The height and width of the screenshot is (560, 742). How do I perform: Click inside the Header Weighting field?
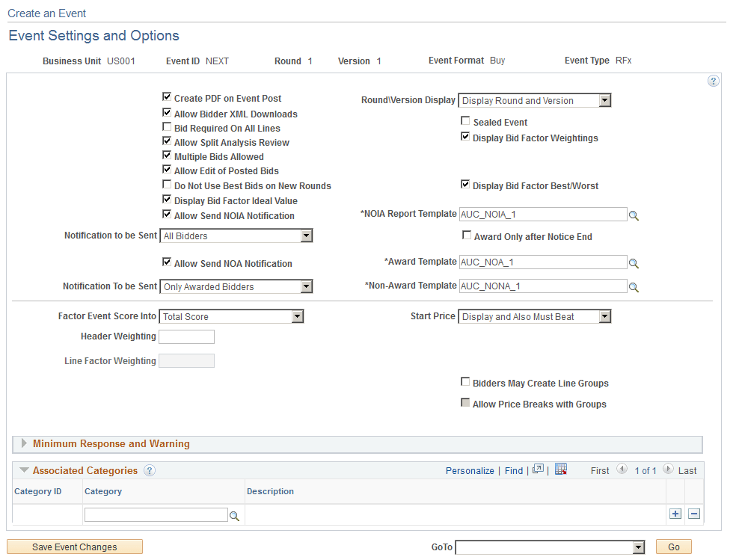coord(185,336)
